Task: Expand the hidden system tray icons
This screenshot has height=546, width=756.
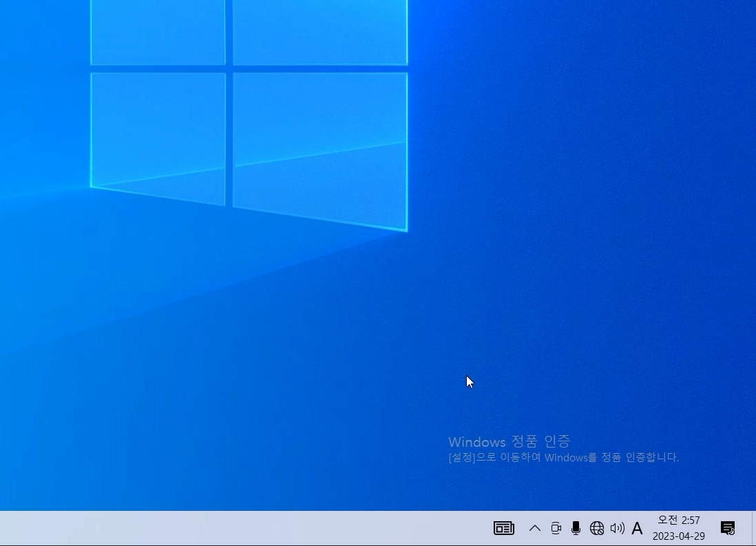Action: 535,528
